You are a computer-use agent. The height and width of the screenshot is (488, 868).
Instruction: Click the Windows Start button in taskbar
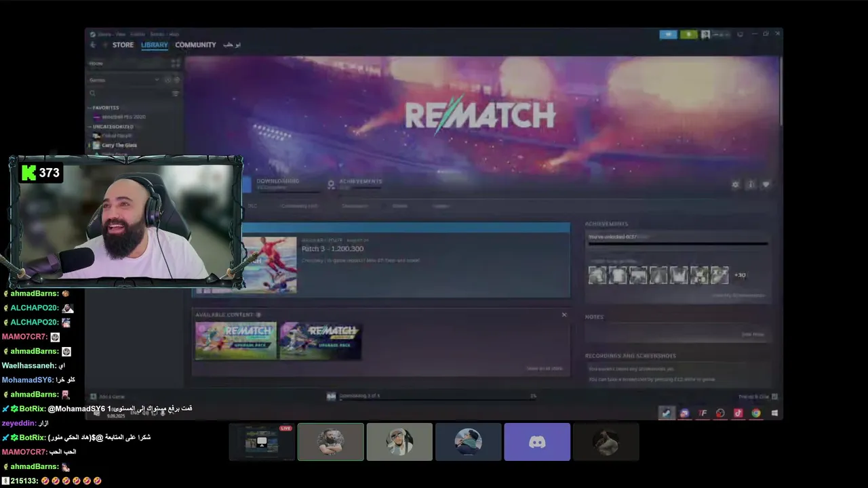(x=774, y=413)
